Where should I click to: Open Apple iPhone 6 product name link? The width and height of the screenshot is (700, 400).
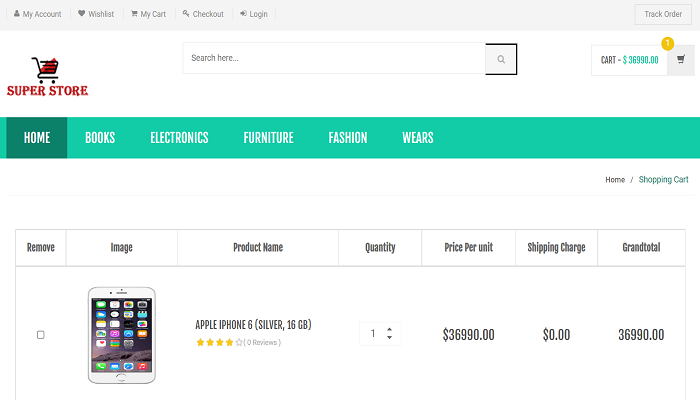point(253,325)
